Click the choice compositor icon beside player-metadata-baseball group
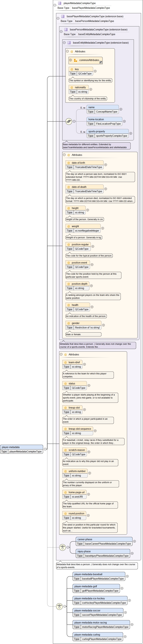 [x=59, y=606]
